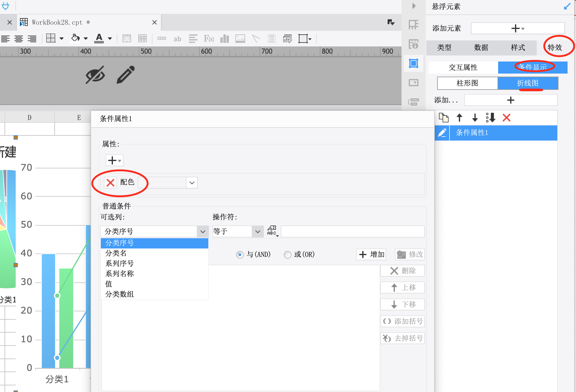Click the 去掉括号 button
576x392 pixels.
(403, 338)
